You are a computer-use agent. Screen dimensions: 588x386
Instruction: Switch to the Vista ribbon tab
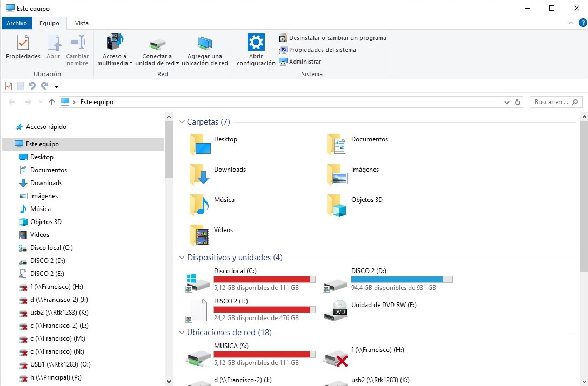tap(82, 23)
